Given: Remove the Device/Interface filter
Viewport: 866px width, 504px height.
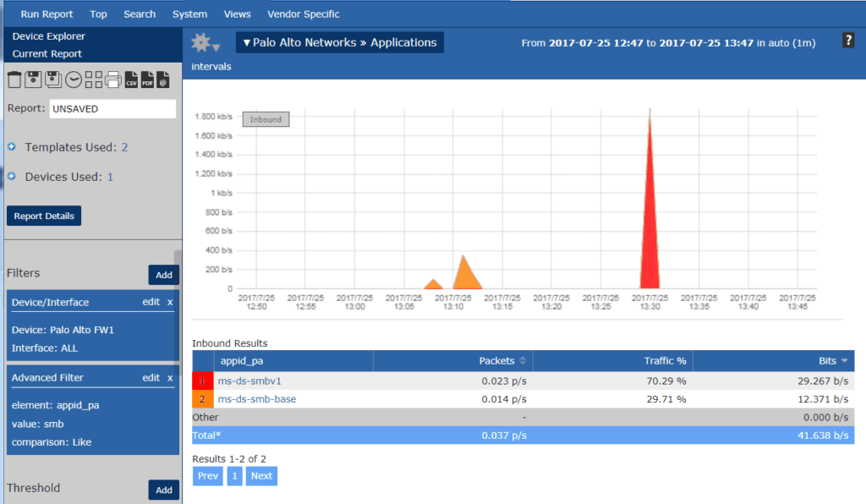Looking at the screenshot, I should (170, 303).
